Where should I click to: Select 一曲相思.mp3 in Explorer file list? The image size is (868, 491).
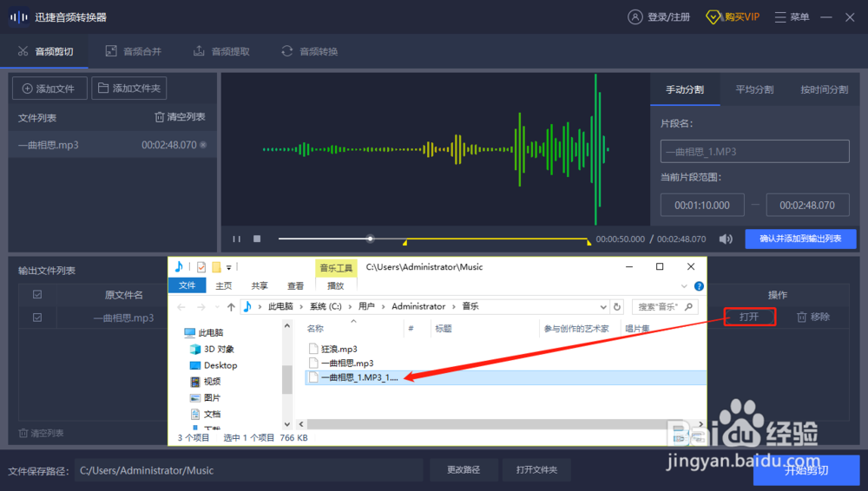pyautogui.click(x=341, y=363)
